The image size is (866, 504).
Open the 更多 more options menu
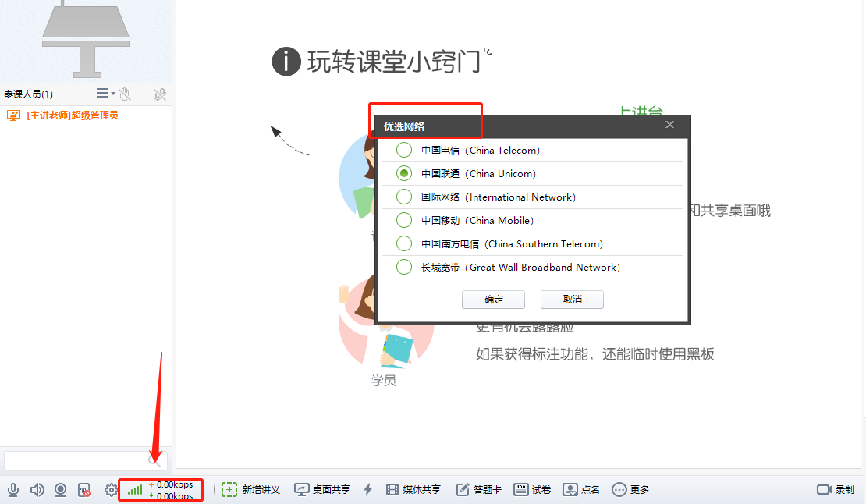tap(630, 490)
